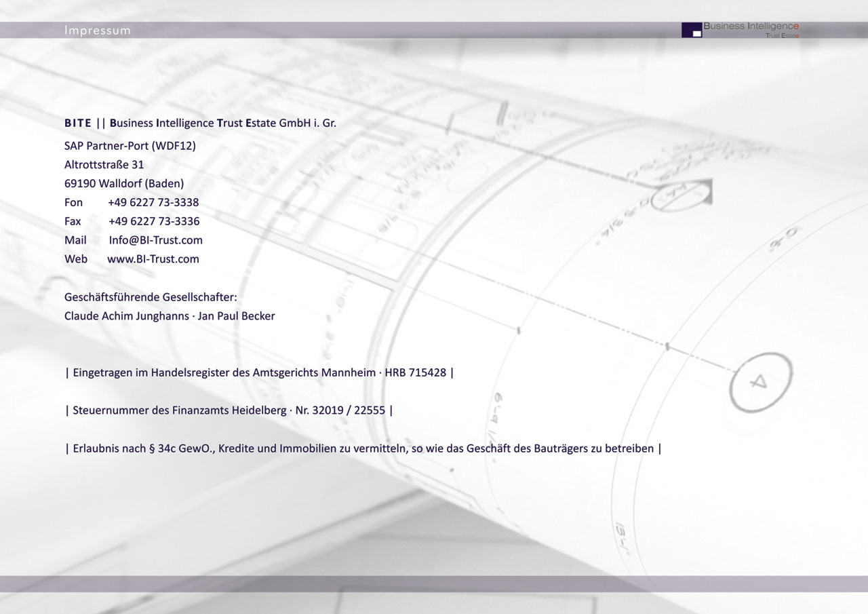Open the www.BI-Trust.com web address
This screenshot has height=614, width=868.
point(153,259)
